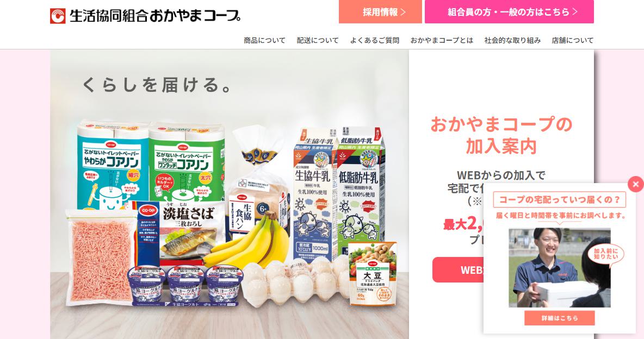Go to よくあるご質問 page

(375, 40)
